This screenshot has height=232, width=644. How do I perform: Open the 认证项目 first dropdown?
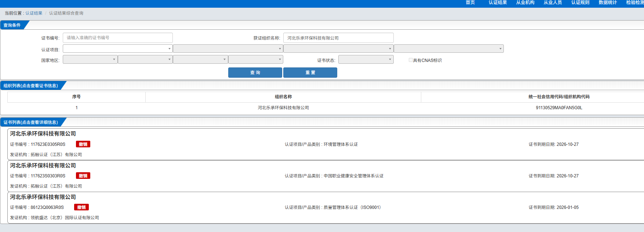point(117,49)
